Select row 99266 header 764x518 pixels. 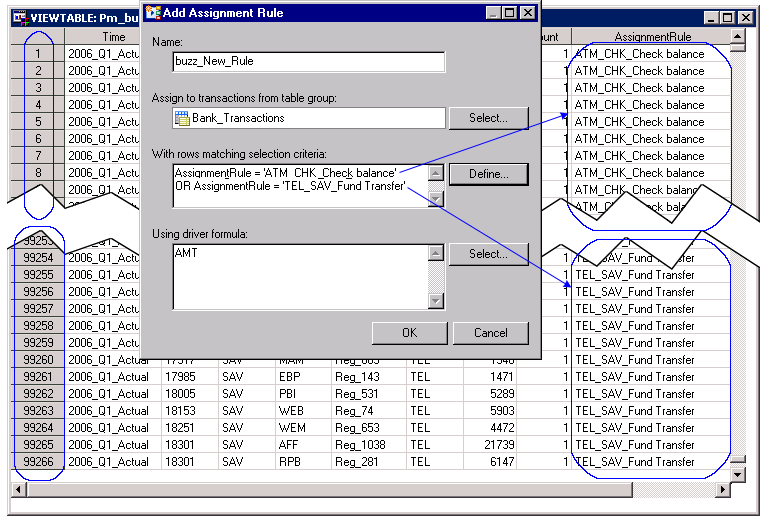pos(38,462)
